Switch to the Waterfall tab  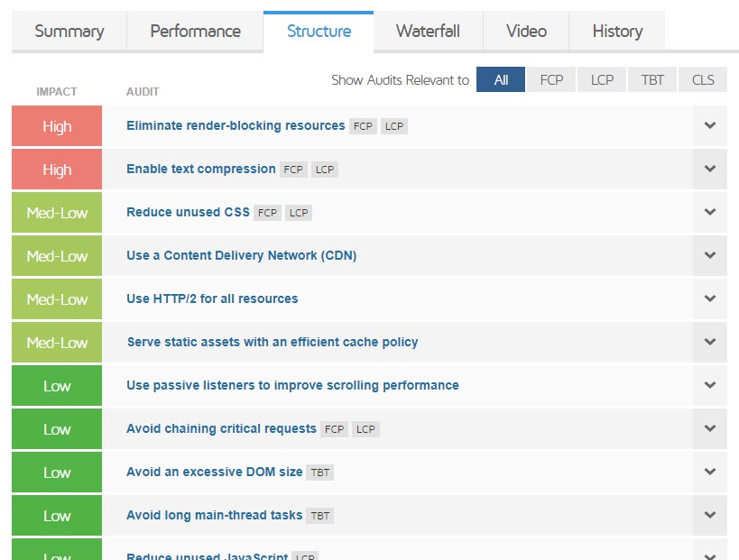click(x=428, y=32)
